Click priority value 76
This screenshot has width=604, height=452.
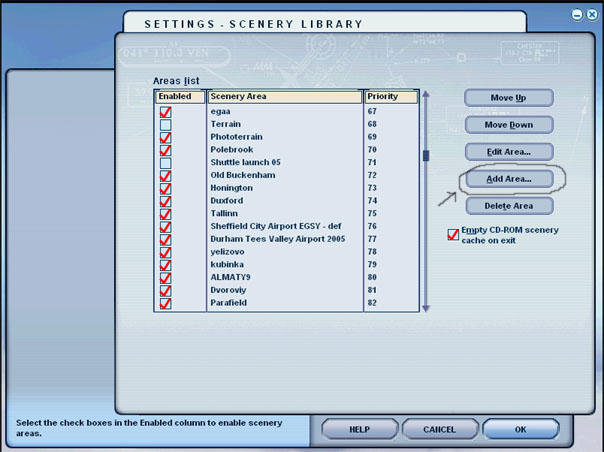(372, 226)
